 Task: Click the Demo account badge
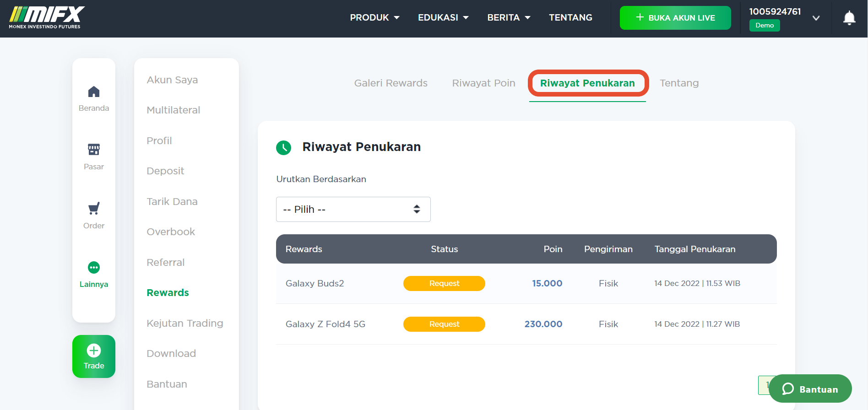(x=765, y=25)
